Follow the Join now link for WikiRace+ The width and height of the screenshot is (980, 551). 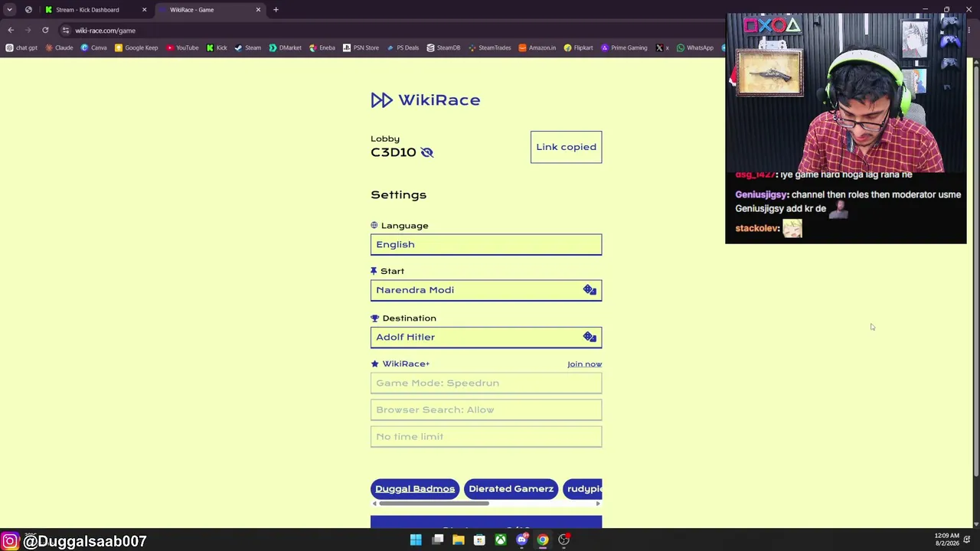coord(584,364)
